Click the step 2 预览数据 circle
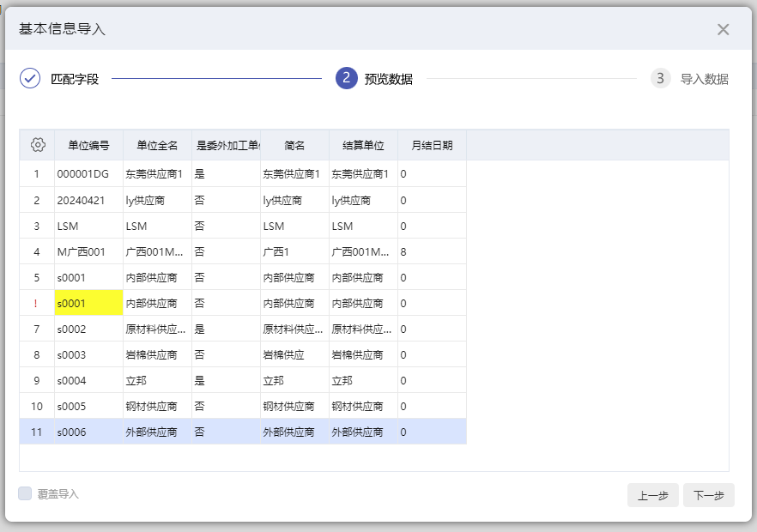This screenshot has width=757, height=532. pos(346,79)
